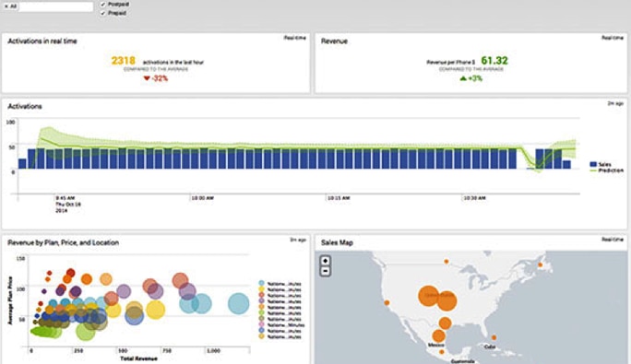
Task: Click the Total Revenue axis label
Action: coord(138,358)
